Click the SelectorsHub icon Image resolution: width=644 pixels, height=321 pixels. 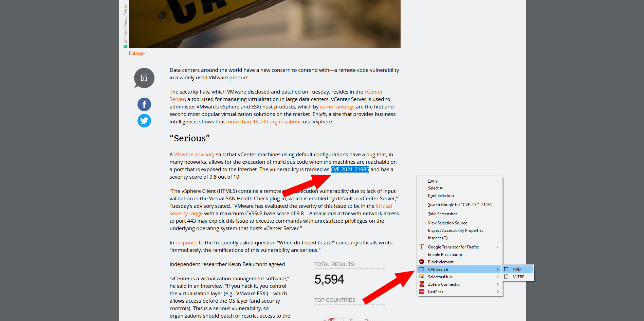point(422,277)
